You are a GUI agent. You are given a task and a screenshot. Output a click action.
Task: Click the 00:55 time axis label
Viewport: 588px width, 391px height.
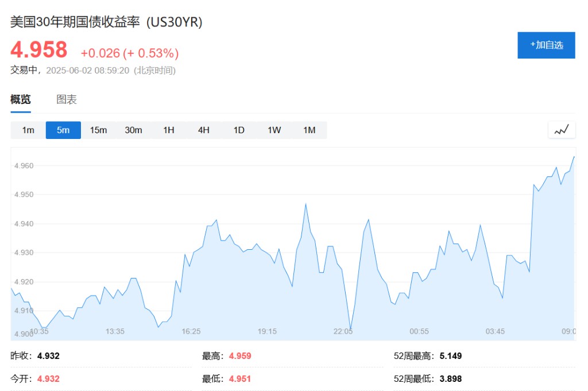coord(419,331)
